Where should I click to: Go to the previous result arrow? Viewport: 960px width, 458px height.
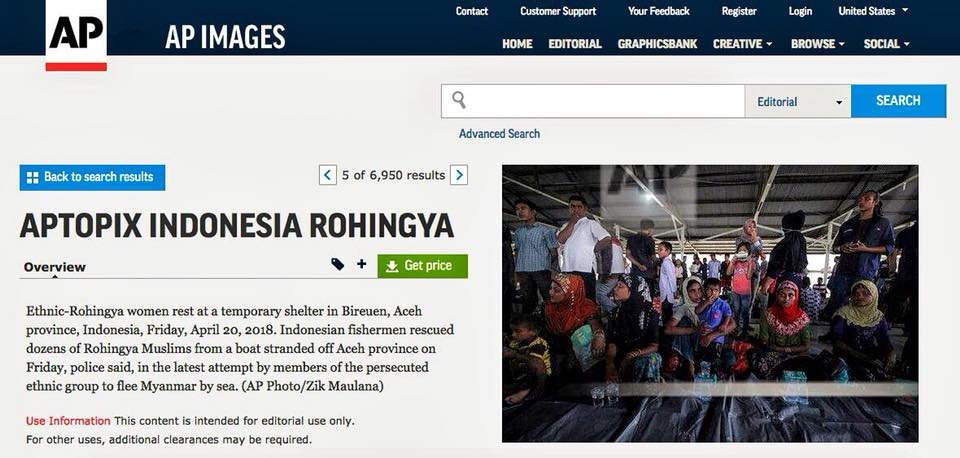point(328,175)
